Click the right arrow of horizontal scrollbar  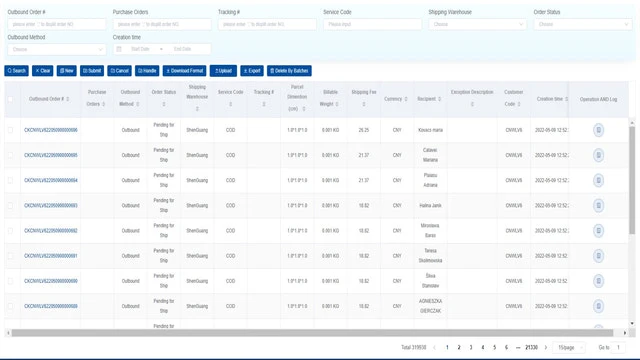coord(624,333)
